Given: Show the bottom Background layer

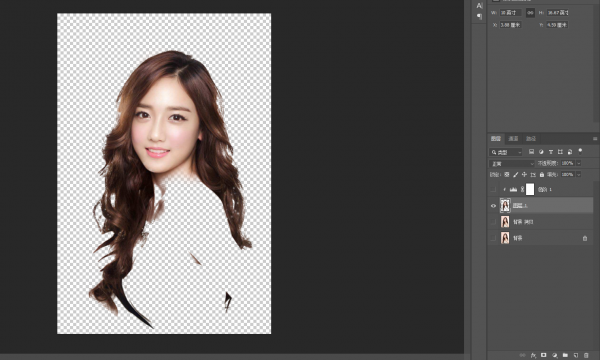Looking at the screenshot, I should tap(493, 238).
